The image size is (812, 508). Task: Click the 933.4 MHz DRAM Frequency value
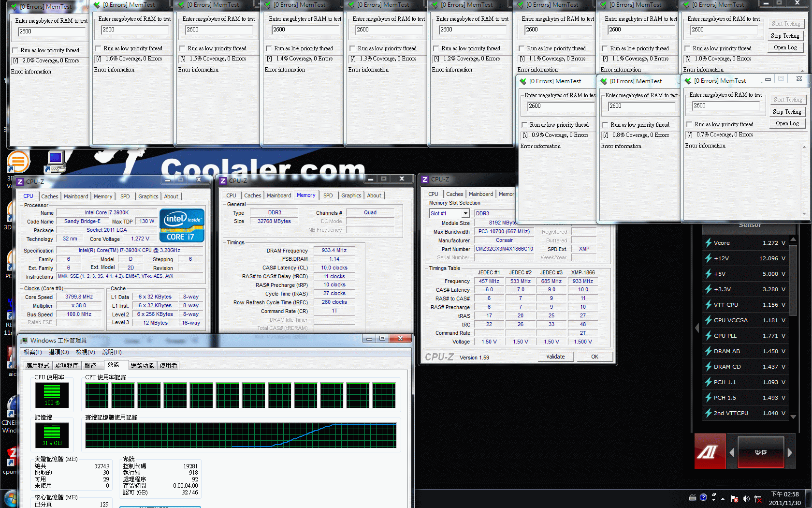334,251
